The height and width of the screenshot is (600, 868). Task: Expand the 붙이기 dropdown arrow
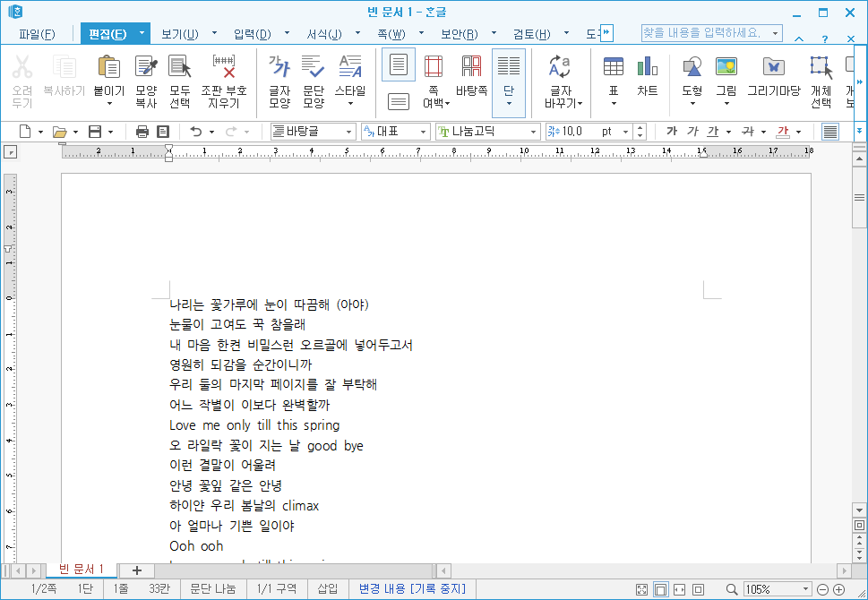click(109, 104)
